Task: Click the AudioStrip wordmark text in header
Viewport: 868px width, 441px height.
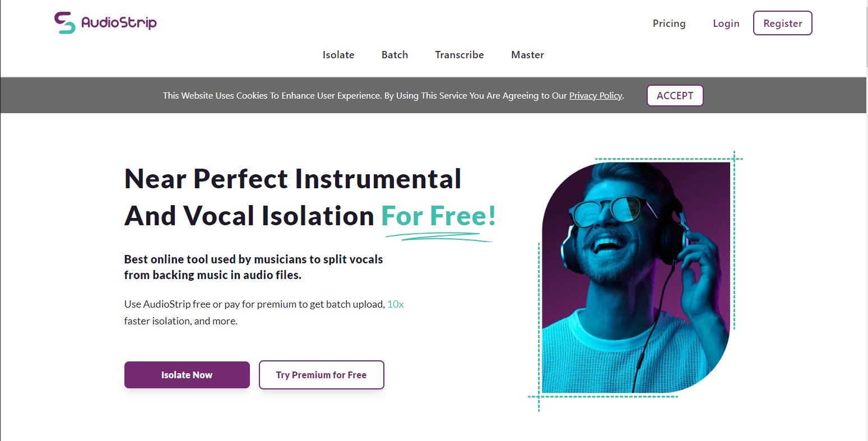Action: point(119,23)
